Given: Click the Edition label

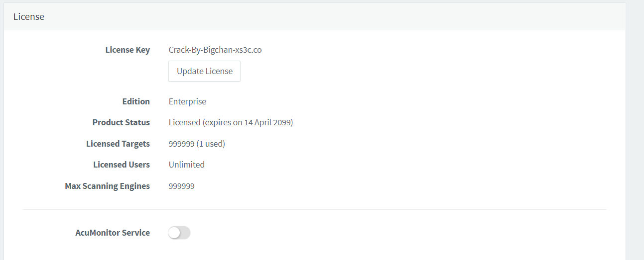Looking at the screenshot, I should coord(136,101).
